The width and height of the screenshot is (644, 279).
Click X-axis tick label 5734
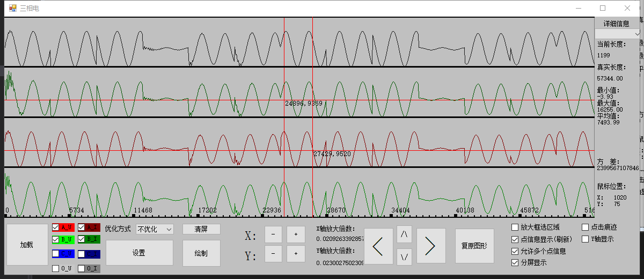click(x=77, y=210)
